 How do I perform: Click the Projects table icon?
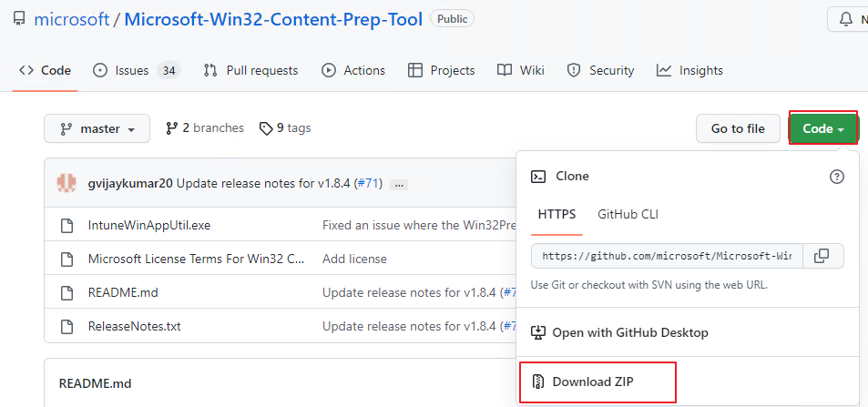point(415,70)
